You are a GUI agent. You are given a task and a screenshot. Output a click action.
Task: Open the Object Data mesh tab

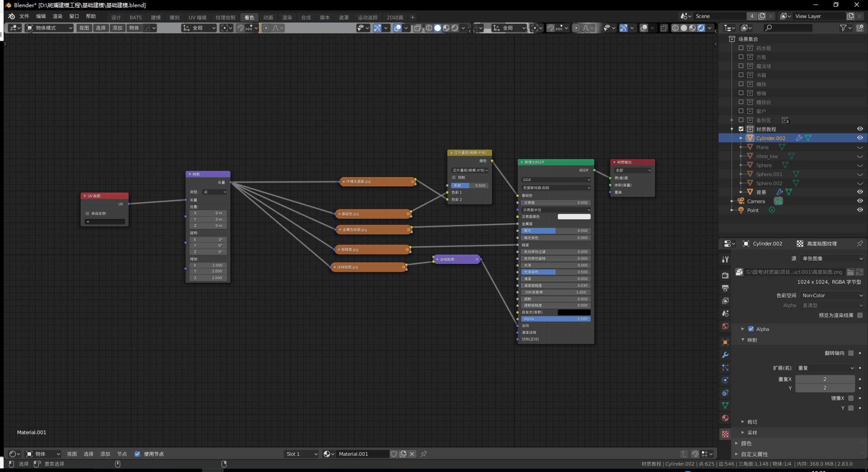click(x=725, y=406)
